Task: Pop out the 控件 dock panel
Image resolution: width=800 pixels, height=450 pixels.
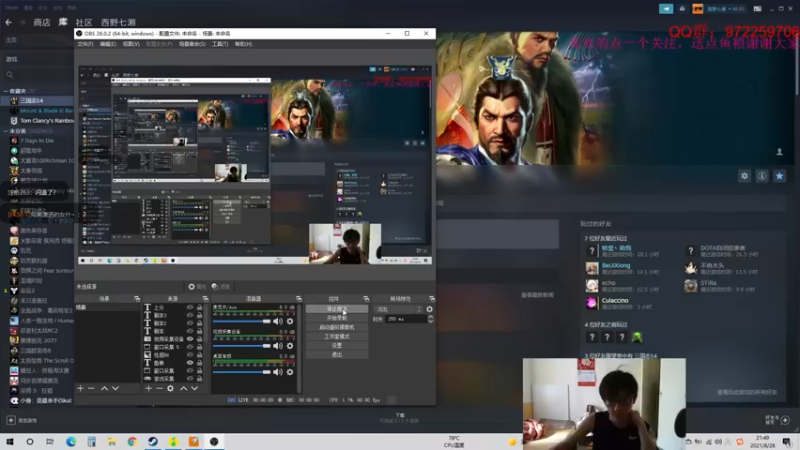Action: [x=366, y=298]
